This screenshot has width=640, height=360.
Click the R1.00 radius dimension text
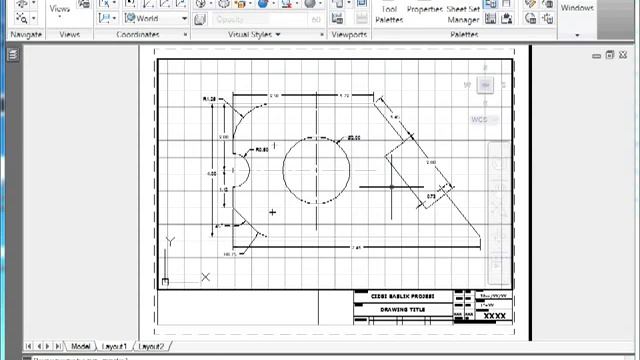[x=209, y=99]
